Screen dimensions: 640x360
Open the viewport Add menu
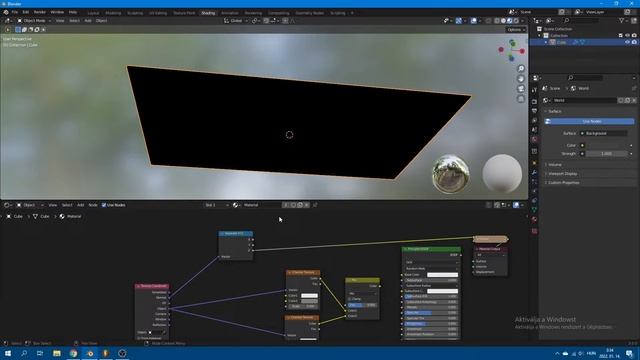pos(88,20)
